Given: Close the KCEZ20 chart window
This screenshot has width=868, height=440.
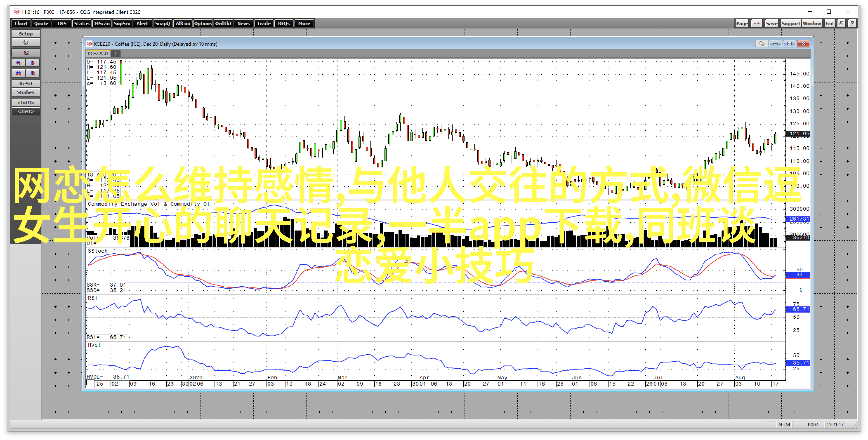Looking at the screenshot, I should click(803, 44).
